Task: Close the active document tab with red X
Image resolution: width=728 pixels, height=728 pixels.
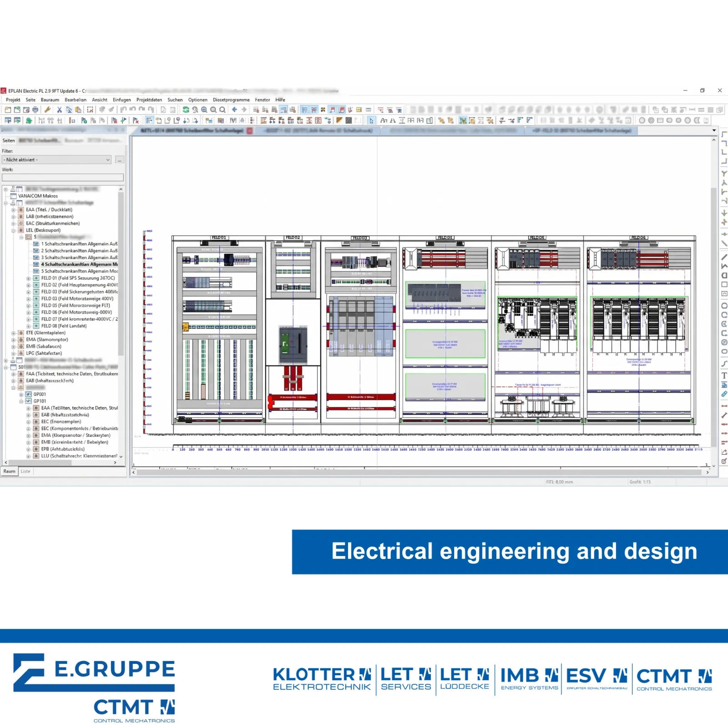Action: pos(250,131)
